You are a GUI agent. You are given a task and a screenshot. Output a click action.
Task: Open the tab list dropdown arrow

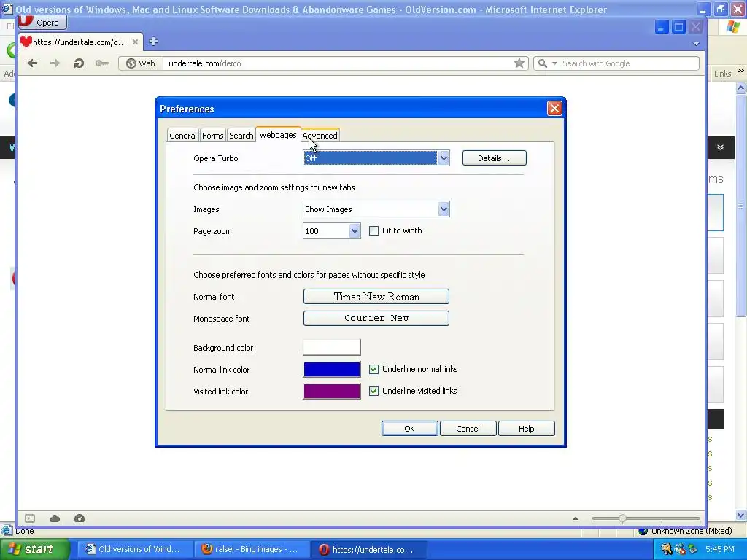(696, 44)
